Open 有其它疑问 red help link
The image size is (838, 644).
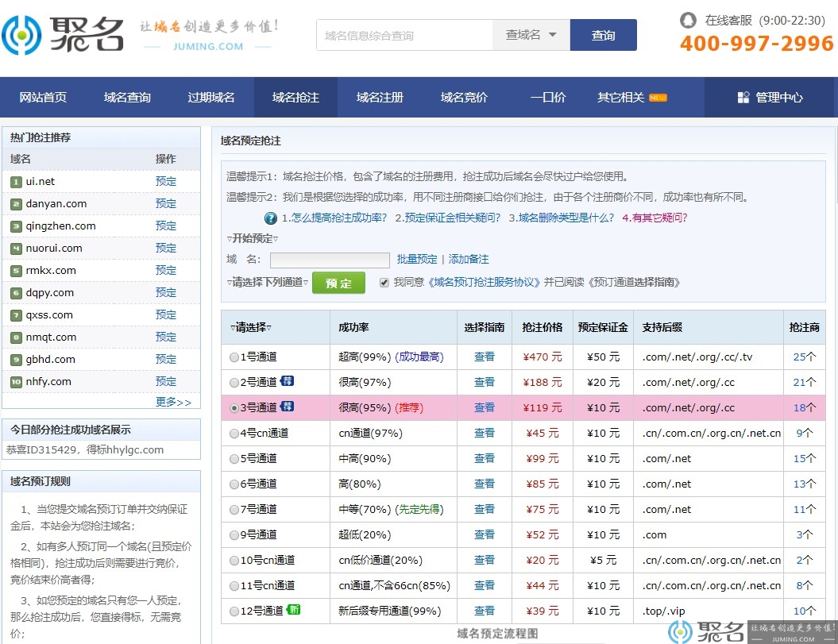tap(655, 218)
